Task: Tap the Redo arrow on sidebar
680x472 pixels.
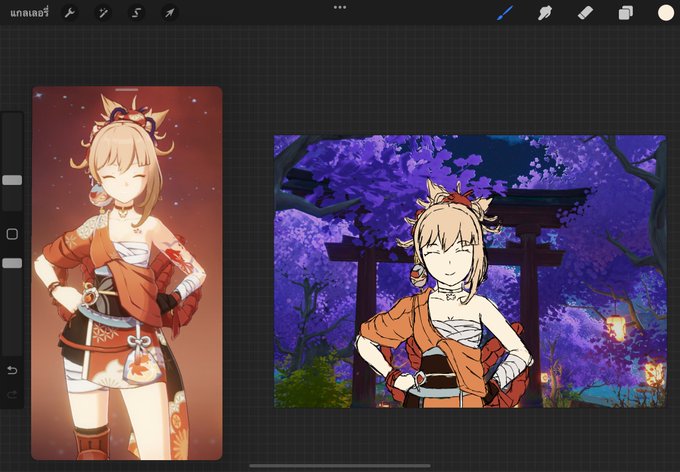Action: [x=12, y=394]
